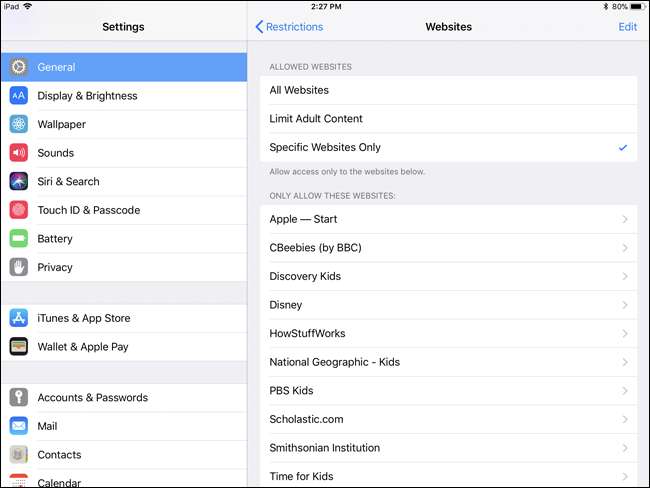Open the chevron for Smithsonian Institution
The height and width of the screenshot is (488, 650).
pyautogui.click(x=625, y=448)
